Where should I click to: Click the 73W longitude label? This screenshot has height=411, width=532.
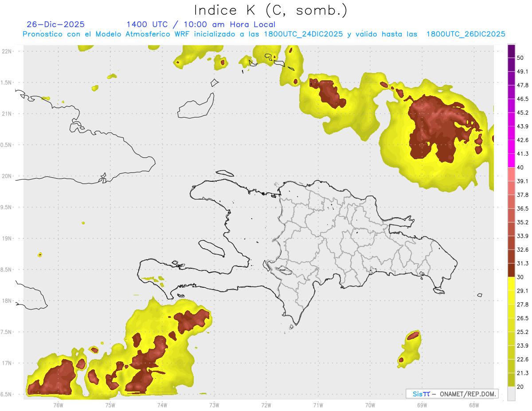[x=214, y=404]
